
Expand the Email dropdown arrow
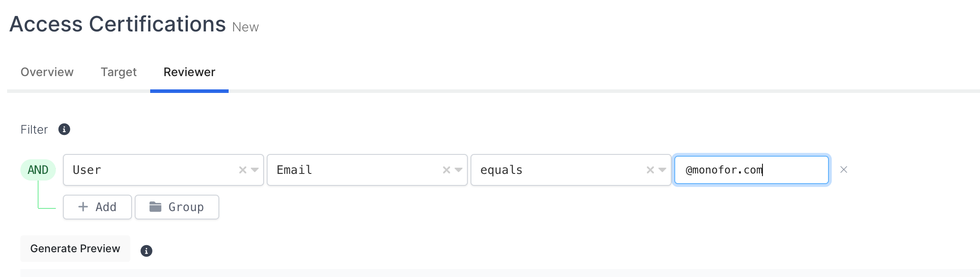(x=459, y=170)
